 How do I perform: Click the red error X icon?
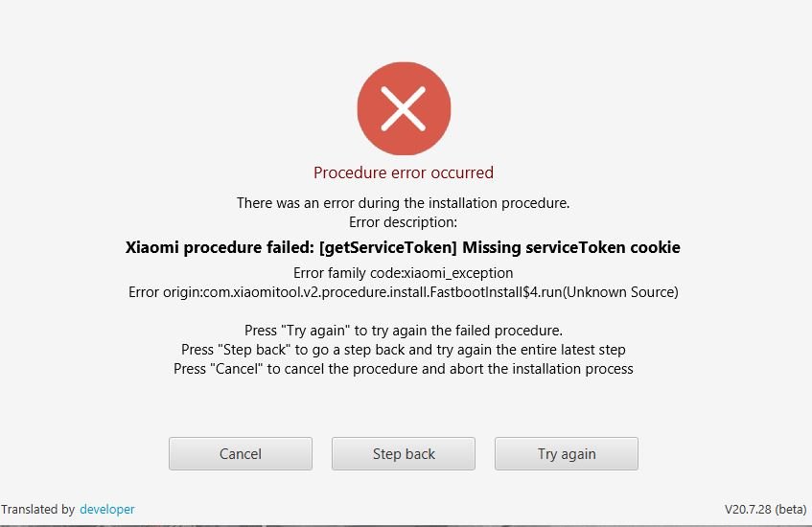click(x=404, y=108)
